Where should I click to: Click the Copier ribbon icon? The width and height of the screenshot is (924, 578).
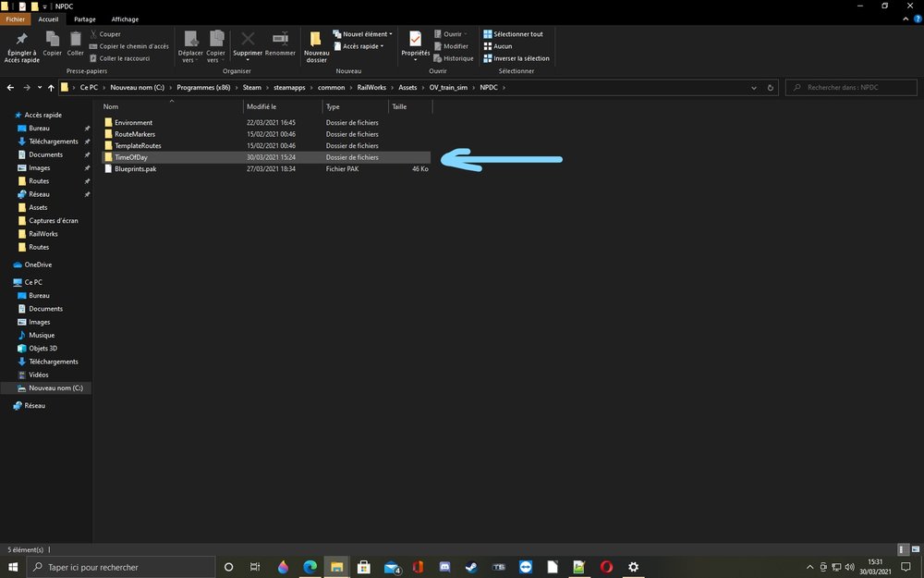pyautogui.click(x=52, y=44)
